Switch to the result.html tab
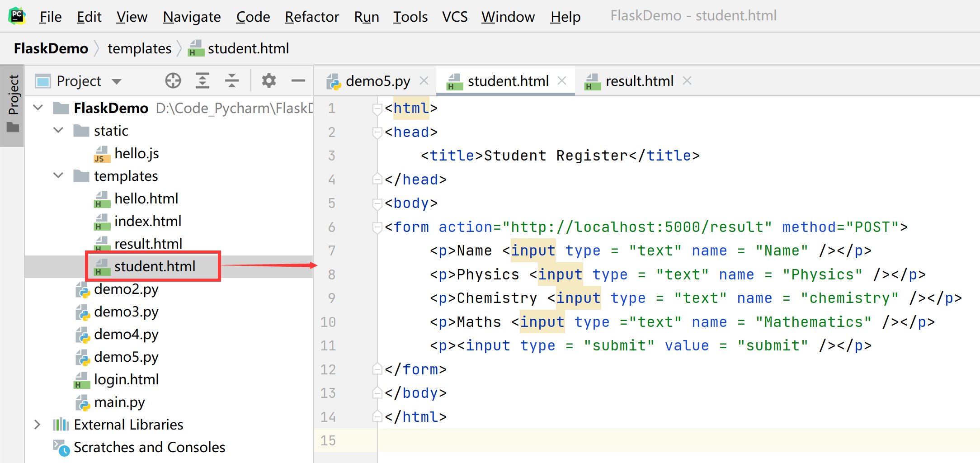Image resolution: width=980 pixels, height=463 pixels. [639, 81]
